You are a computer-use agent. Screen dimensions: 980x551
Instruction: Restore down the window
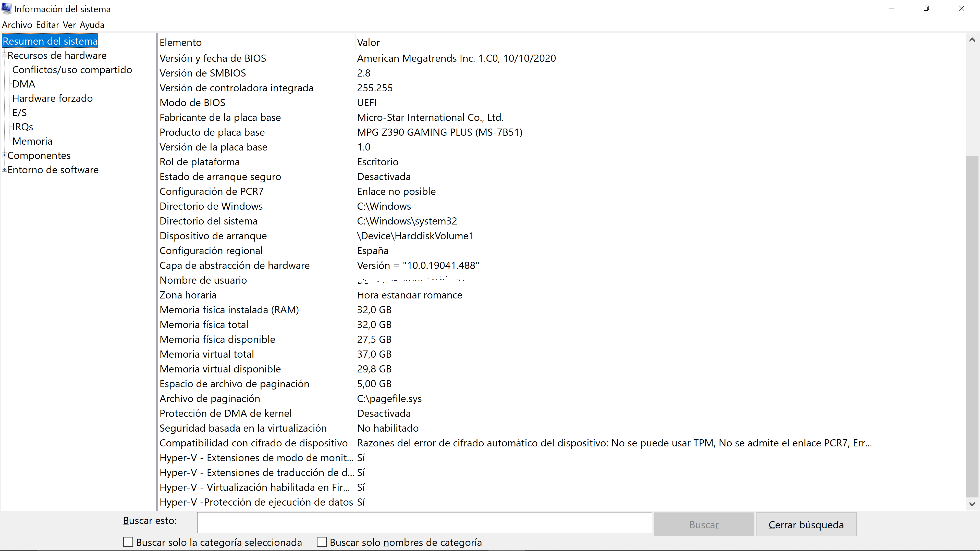(926, 8)
